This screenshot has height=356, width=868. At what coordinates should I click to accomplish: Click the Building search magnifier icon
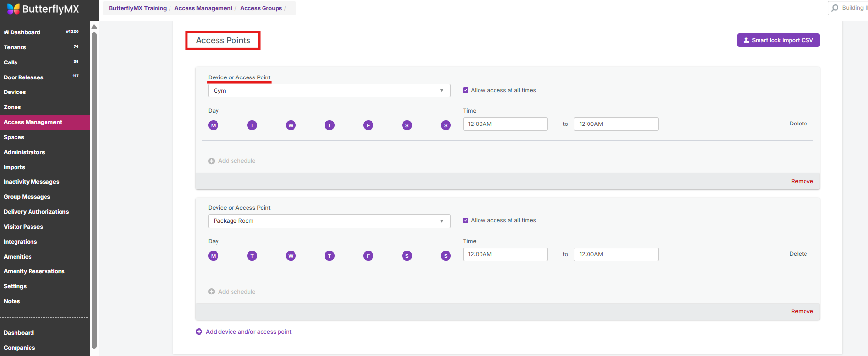coord(835,8)
